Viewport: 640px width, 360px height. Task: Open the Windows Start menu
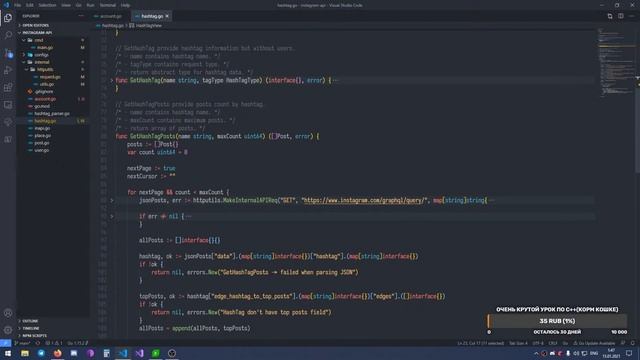pyautogui.click(x=8, y=353)
